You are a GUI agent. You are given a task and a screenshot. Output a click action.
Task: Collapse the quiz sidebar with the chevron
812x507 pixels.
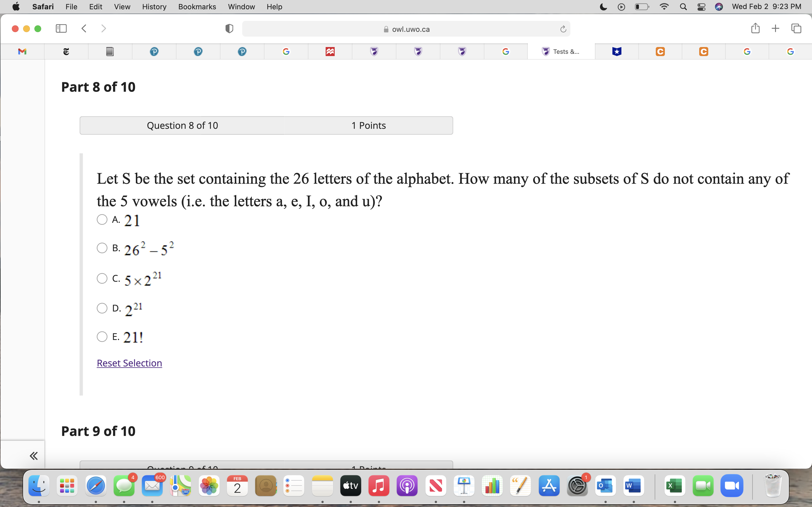click(x=34, y=455)
